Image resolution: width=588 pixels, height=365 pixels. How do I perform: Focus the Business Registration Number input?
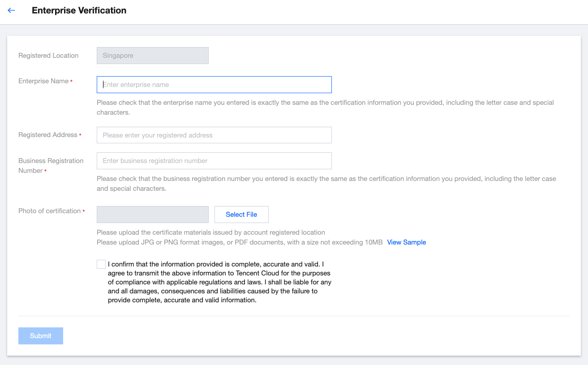tap(214, 161)
